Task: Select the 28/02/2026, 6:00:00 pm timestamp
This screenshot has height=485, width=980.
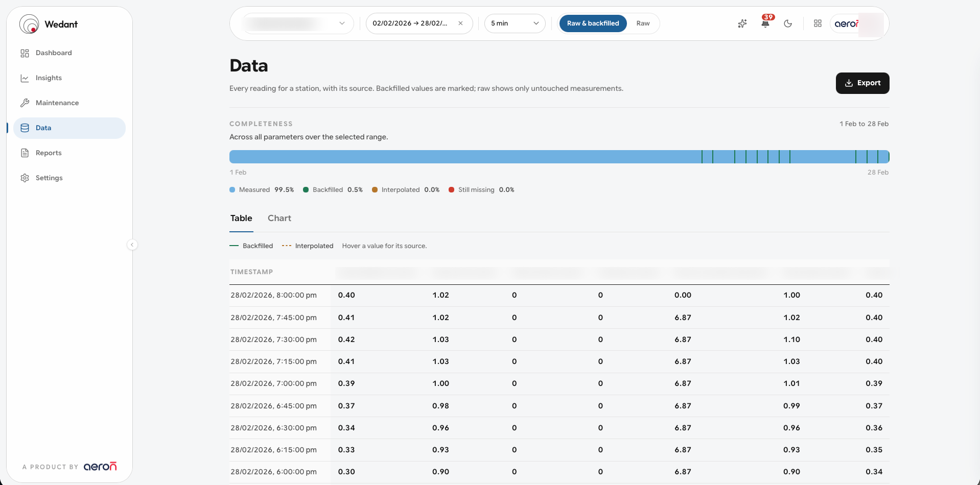Action: click(273, 472)
